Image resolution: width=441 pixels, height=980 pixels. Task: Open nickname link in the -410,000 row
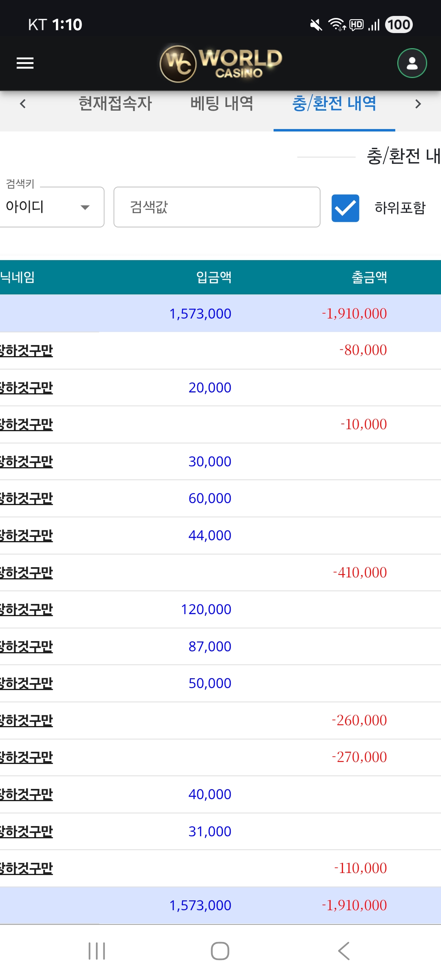tap(27, 573)
